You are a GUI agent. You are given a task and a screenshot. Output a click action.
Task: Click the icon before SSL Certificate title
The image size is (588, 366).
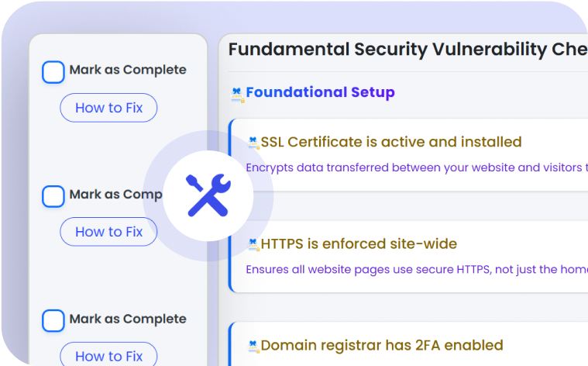(x=253, y=143)
